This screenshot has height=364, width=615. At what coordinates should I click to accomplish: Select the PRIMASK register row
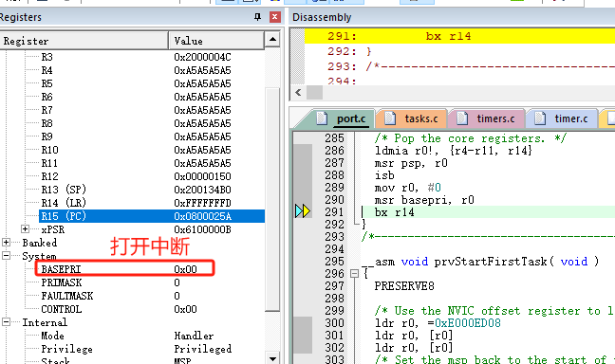click(x=152, y=282)
